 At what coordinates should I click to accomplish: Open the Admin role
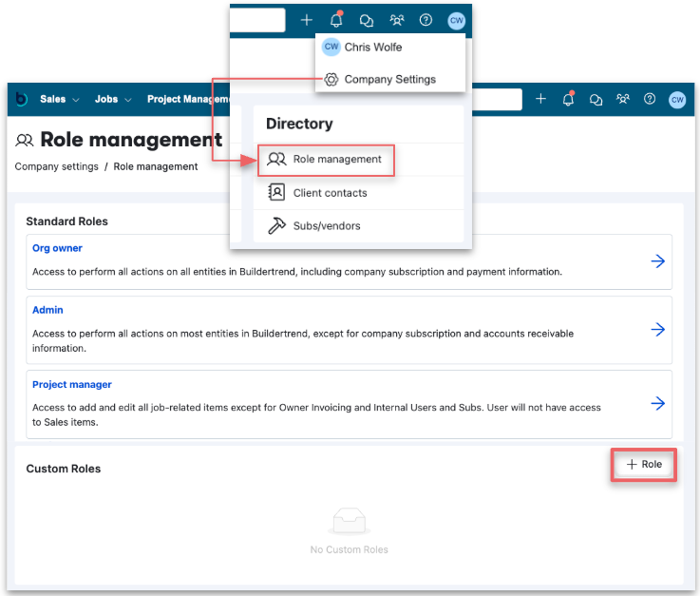tap(47, 310)
